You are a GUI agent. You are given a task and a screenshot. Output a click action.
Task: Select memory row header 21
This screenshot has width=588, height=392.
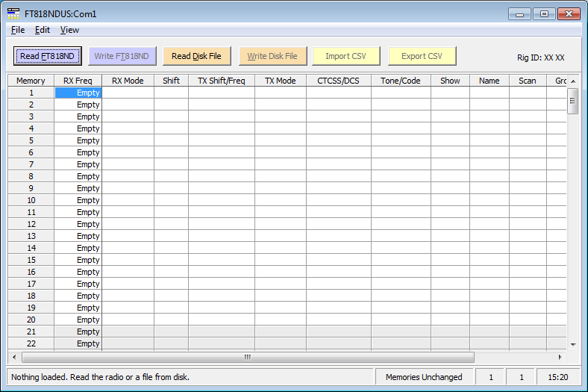[x=31, y=332]
